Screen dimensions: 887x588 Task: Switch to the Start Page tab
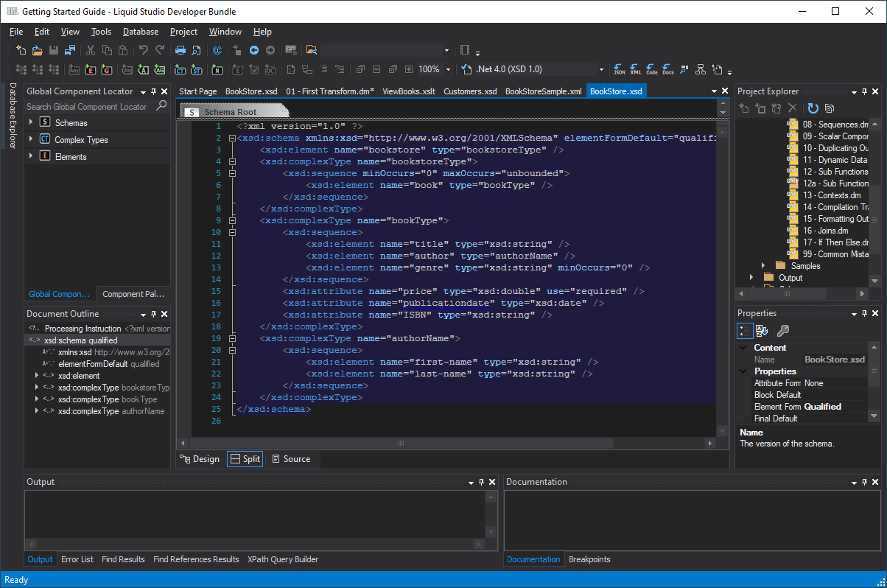(x=198, y=91)
